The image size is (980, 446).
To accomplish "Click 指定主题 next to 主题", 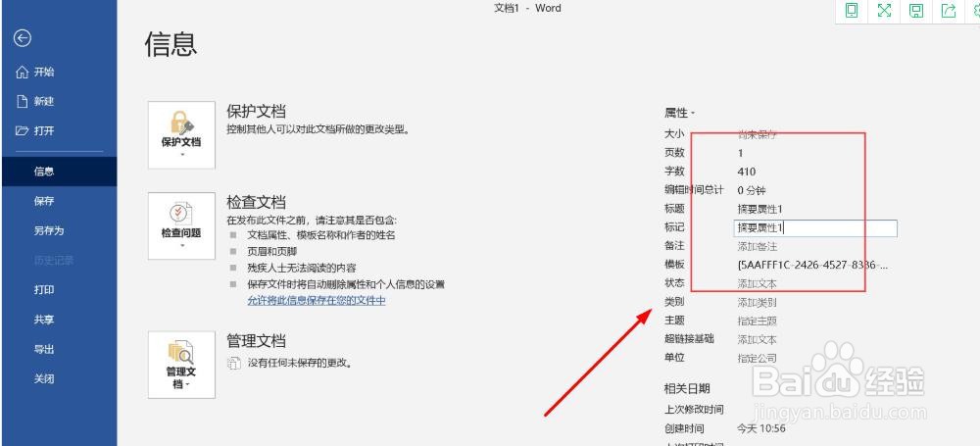I will 758,321.
